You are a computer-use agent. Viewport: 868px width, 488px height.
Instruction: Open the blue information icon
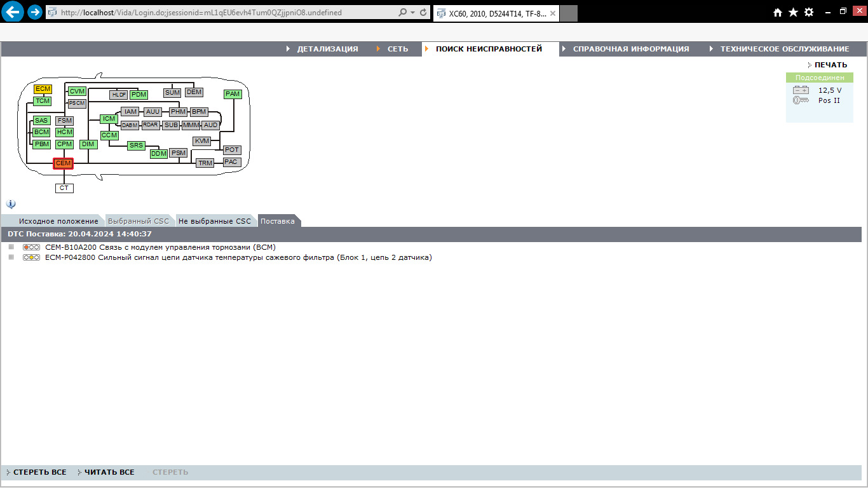point(11,204)
